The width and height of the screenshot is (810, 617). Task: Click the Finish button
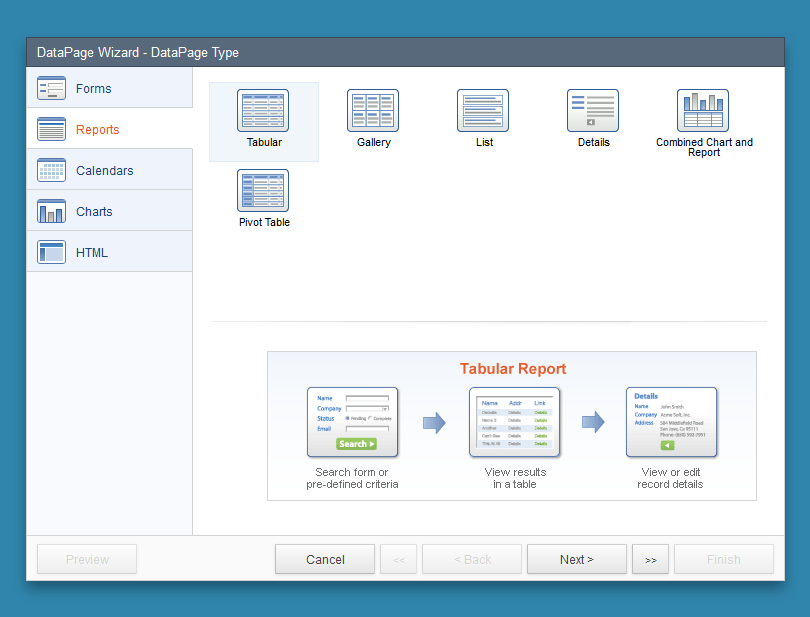pyautogui.click(x=723, y=559)
